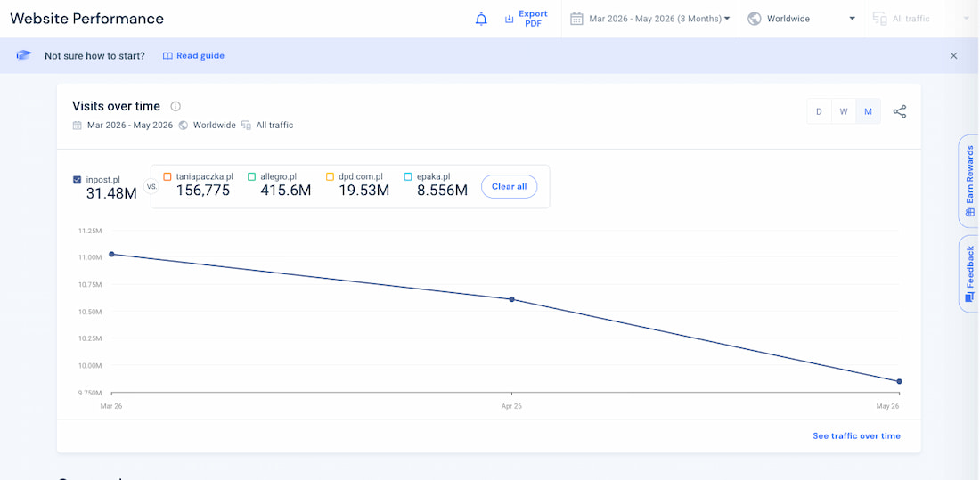
Task: Open the Earn Rewards side tab
Action: pos(968,182)
